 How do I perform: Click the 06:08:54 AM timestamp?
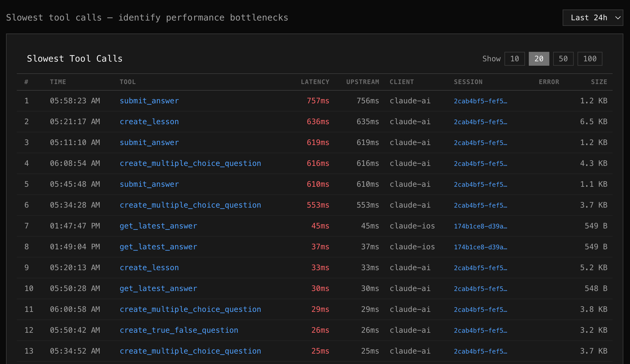click(75, 163)
